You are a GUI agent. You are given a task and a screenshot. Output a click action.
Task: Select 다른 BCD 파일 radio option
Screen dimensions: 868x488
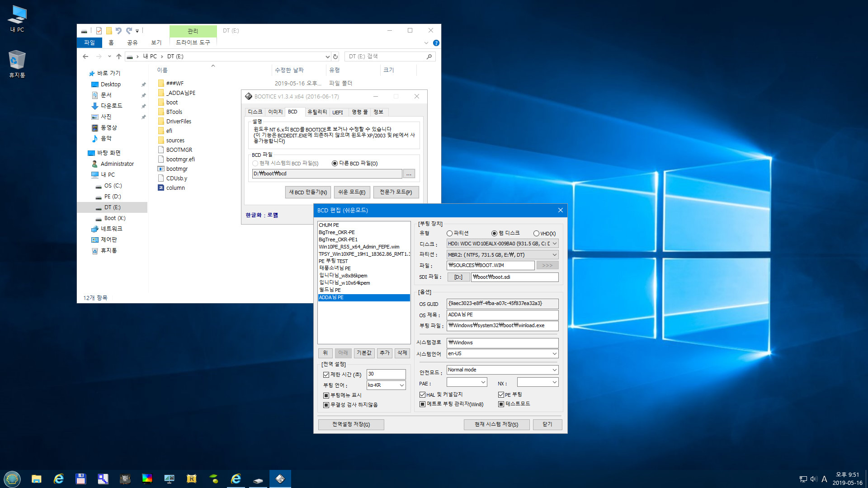tap(335, 164)
